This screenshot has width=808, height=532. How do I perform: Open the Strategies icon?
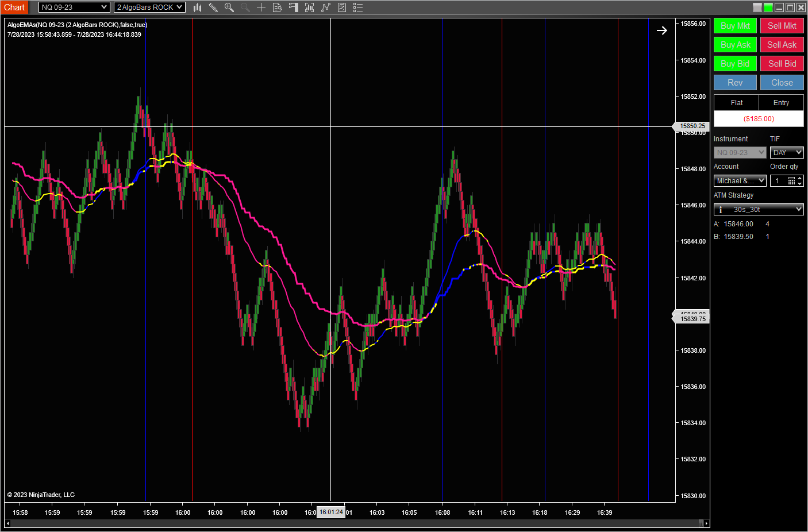[x=342, y=7]
